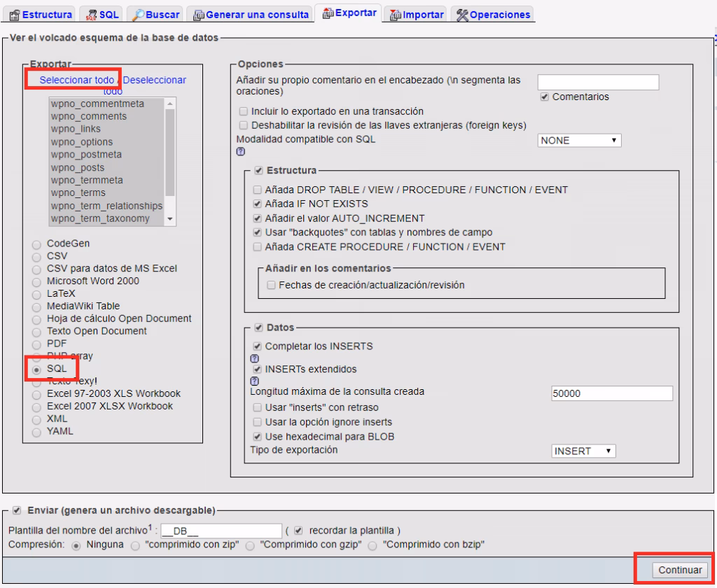Select PDF export format
This screenshot has height=588, width=717.
tap(36, 345)
